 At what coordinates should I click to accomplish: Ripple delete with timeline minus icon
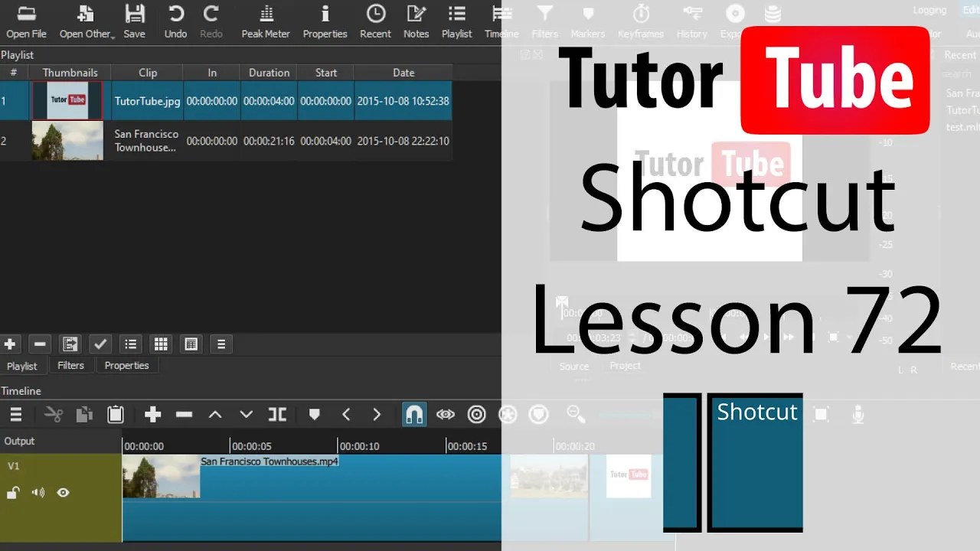point(184,415)
